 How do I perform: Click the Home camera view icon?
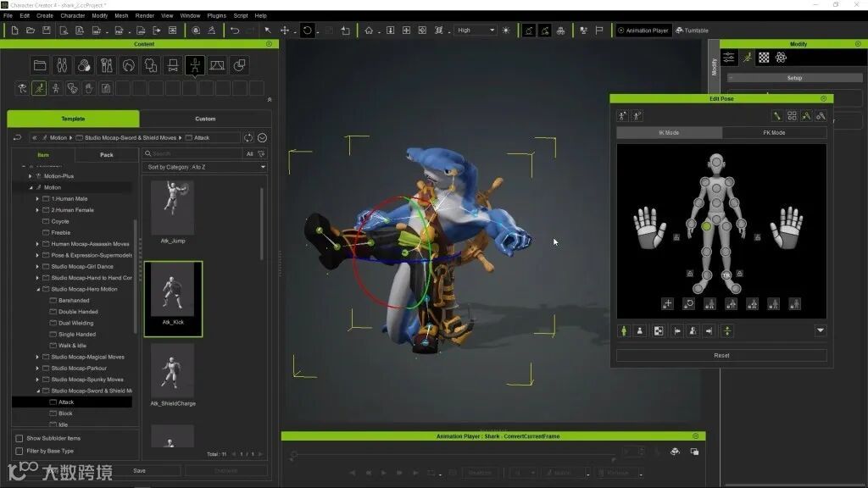pyautogui.click(x=369, y=30)
